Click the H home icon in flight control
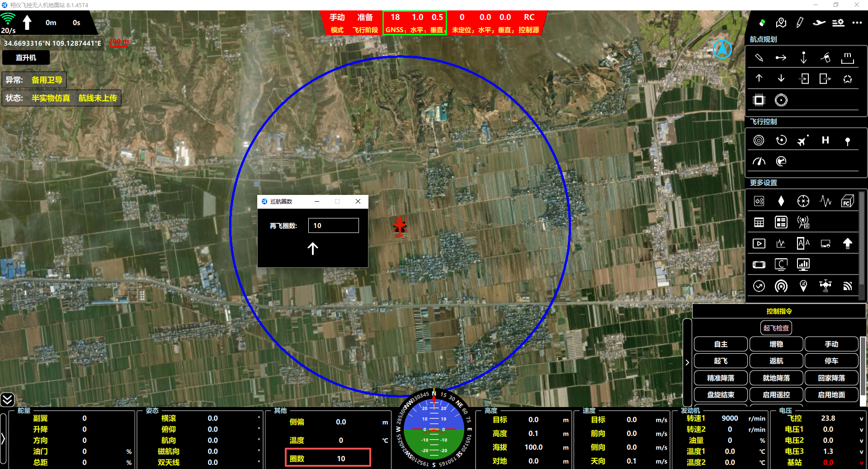Image resolution: width=868 pixels, height=469 pixels. coord(826,140)
